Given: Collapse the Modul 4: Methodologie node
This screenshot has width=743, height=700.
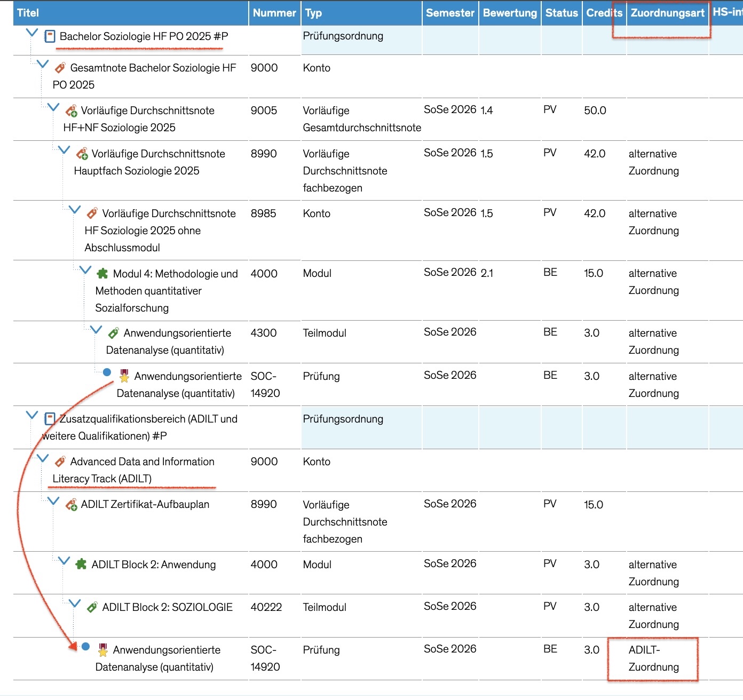Looking at the screenshot, I should (x=85, y=269).
